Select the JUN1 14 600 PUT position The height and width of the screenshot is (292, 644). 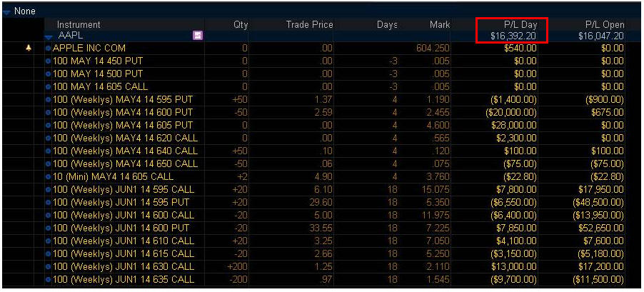point(121,228)
